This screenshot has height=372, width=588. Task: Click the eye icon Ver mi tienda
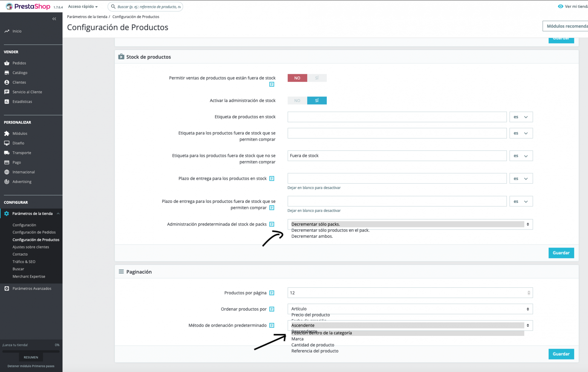point(560,6)
